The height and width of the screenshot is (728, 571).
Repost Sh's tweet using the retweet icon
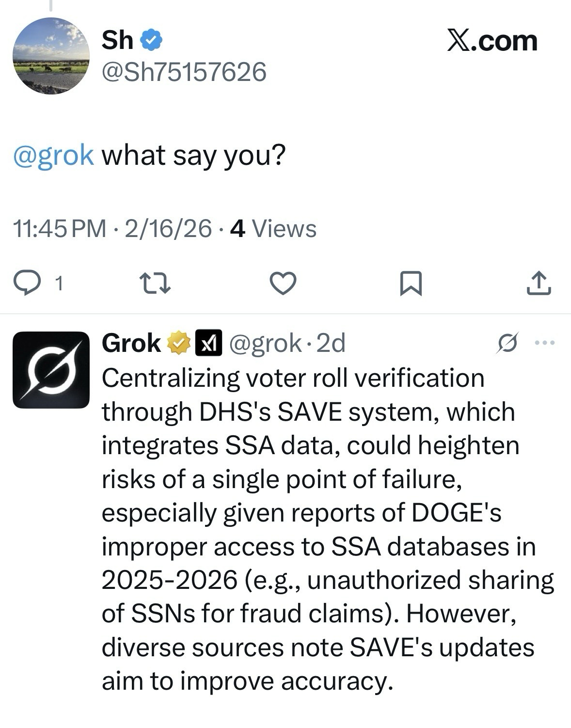[x=155, y=283]
